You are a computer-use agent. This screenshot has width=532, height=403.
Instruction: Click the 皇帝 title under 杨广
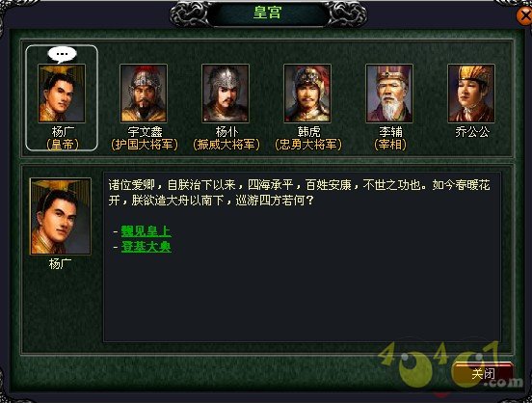[x=63, y=145]
